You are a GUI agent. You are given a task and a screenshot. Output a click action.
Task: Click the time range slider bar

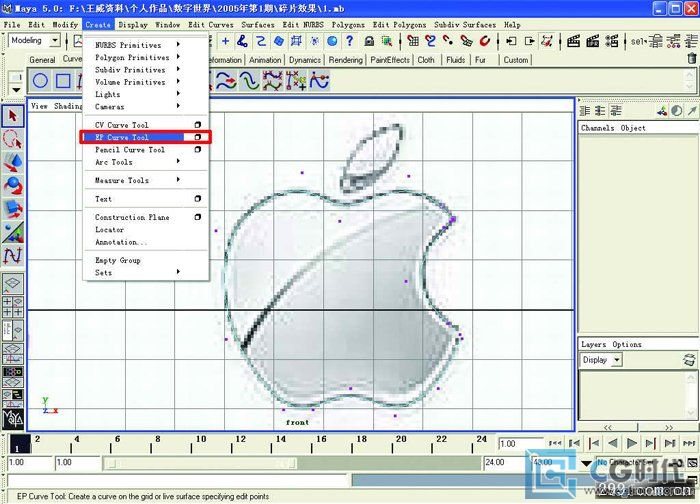pyautogui.click(x=200, y=463)
